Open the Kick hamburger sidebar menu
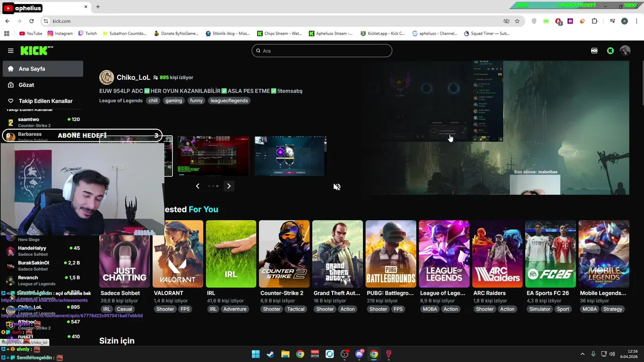The height and width of the screenshot is (362, 644). pos(11,51)
